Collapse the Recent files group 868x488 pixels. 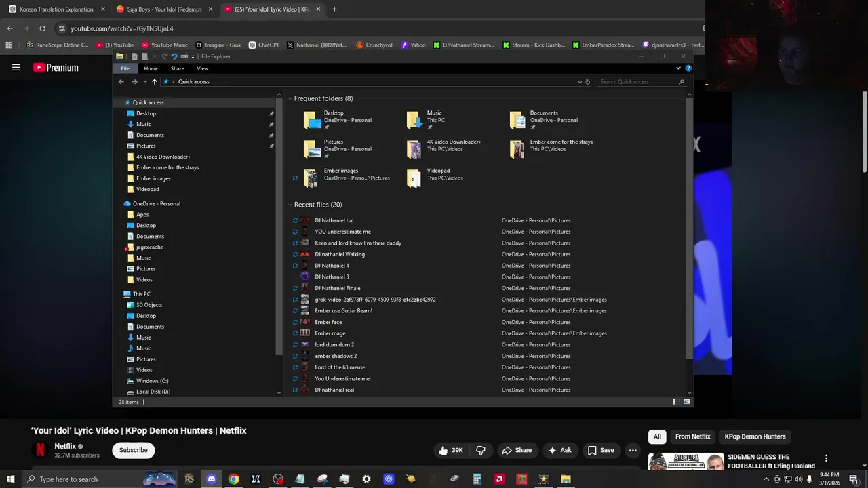(x=290, y=205)
